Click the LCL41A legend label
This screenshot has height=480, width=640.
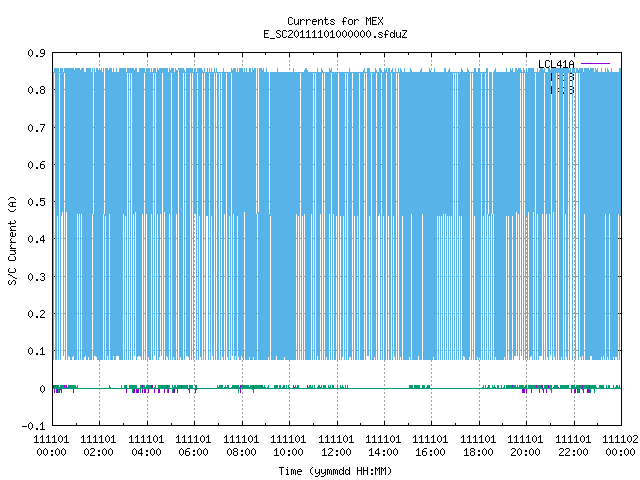point(556,64)
